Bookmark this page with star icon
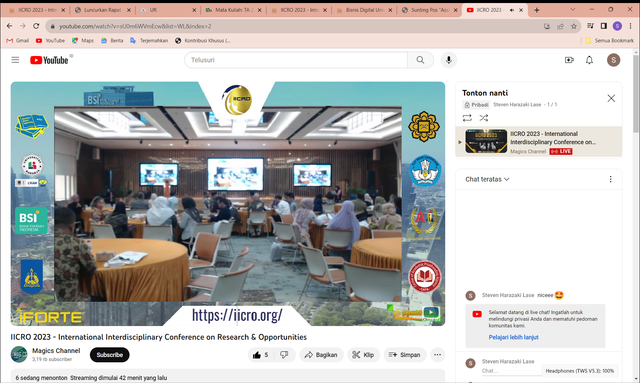The width and height of the screenshot is (640, 383). point(573,26)
